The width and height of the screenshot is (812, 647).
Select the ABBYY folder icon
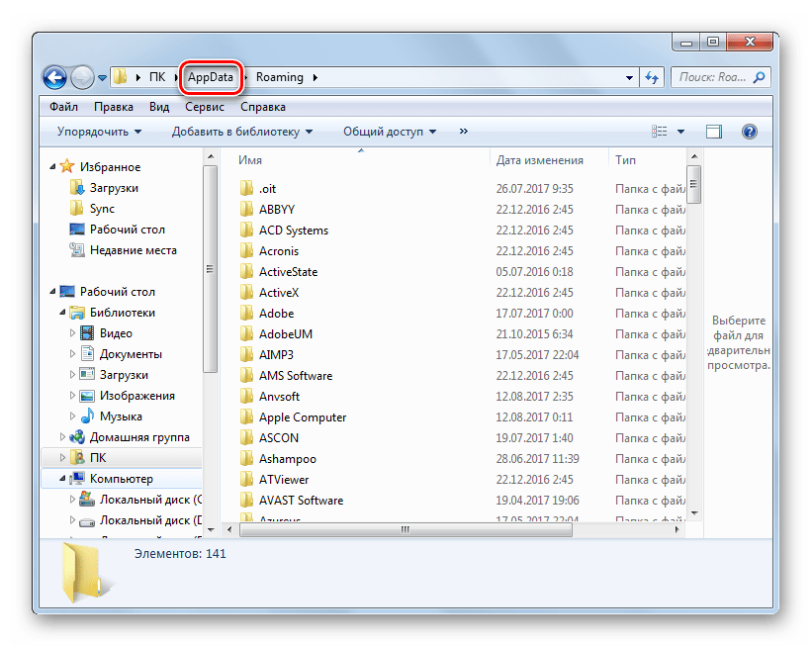pyautogui.click(x=246, y=209)
